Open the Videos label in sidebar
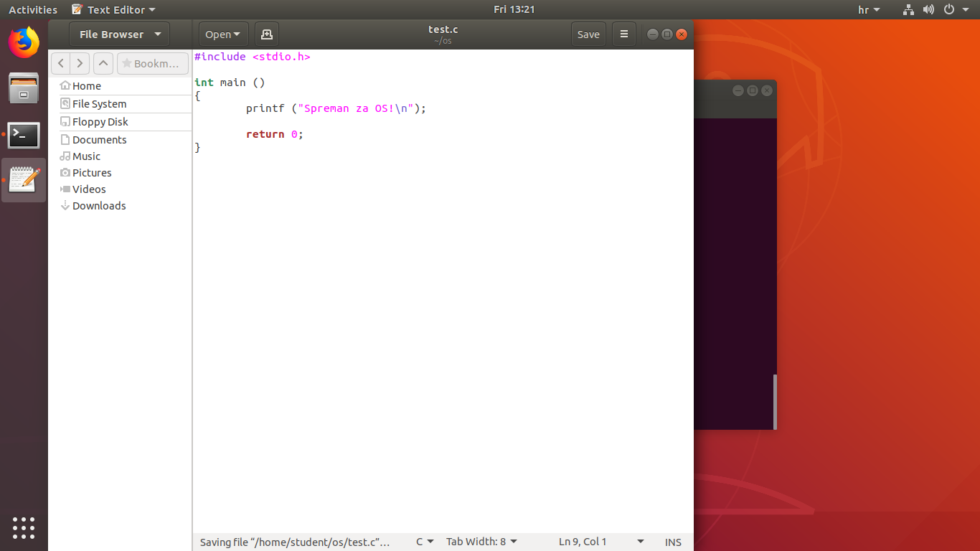The width and height of the screenshot is (980, 551). point(89,189)
